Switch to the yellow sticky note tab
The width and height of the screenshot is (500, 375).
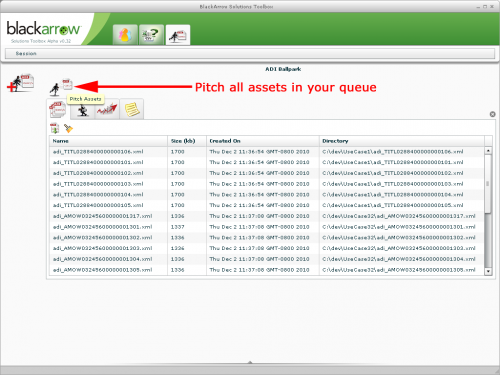click(x=132, y=110)
